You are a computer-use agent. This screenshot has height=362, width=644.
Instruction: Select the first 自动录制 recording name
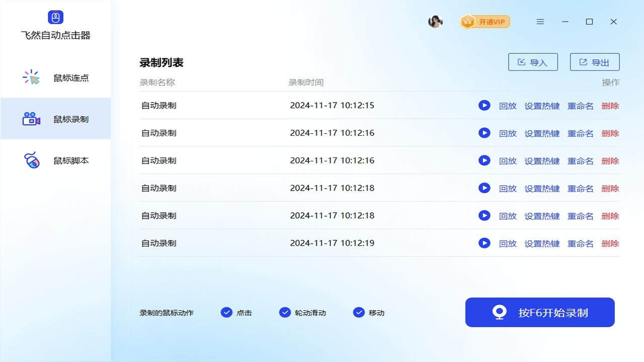pyautogui.click(x=159, y=106)
